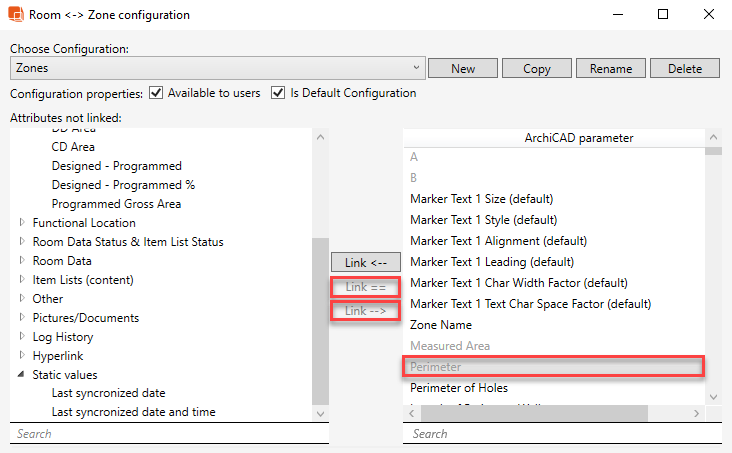Select Programmed Gross Area attribute
Screen dimensions: 732x453
116,204
